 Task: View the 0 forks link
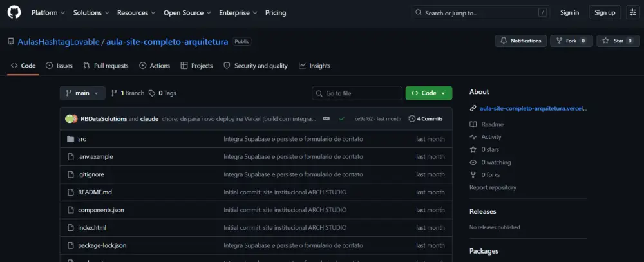coord(485,175)
